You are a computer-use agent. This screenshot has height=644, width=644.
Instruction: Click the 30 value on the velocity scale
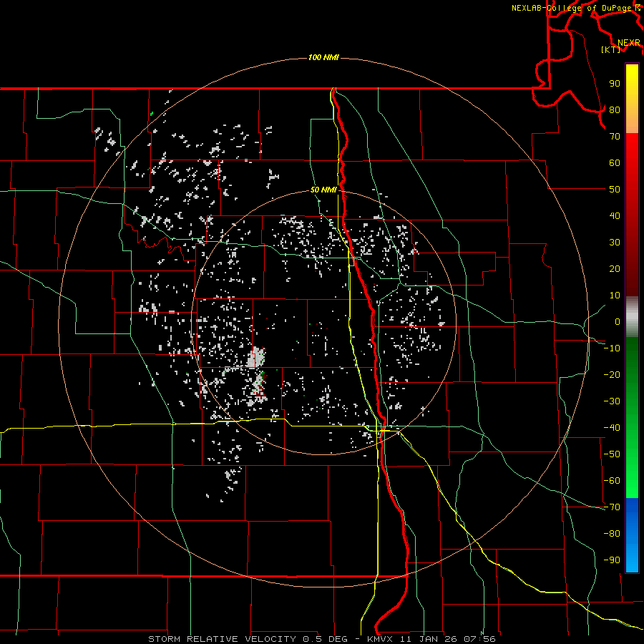615,243
